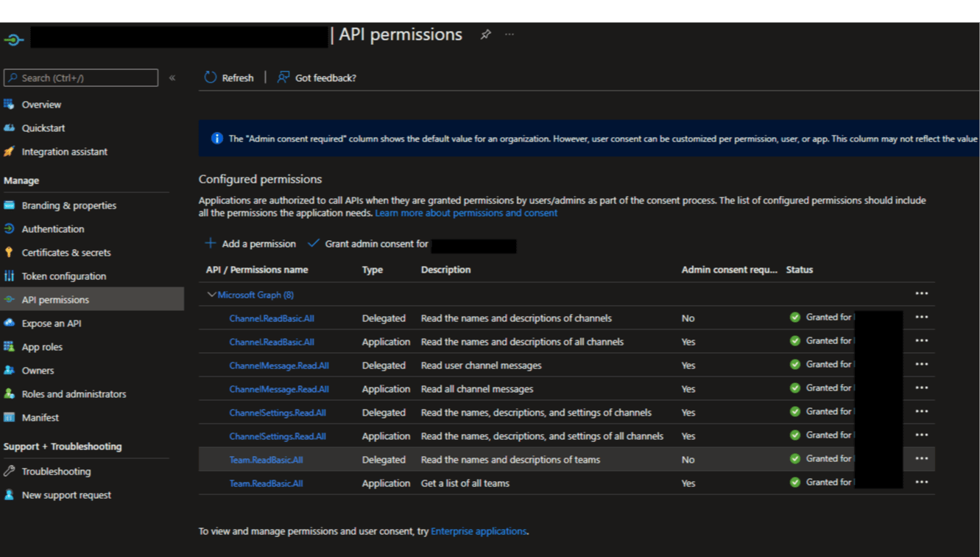
Task: Open the ellipsis menu beside the page title
Action: point(510,35)
